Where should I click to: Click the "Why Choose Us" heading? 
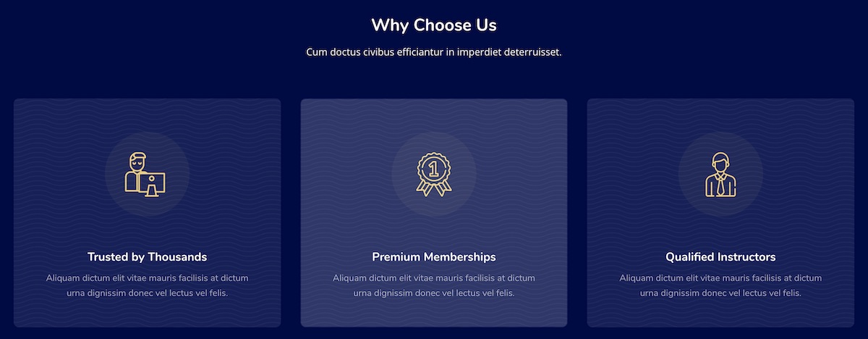pos(434,25)
